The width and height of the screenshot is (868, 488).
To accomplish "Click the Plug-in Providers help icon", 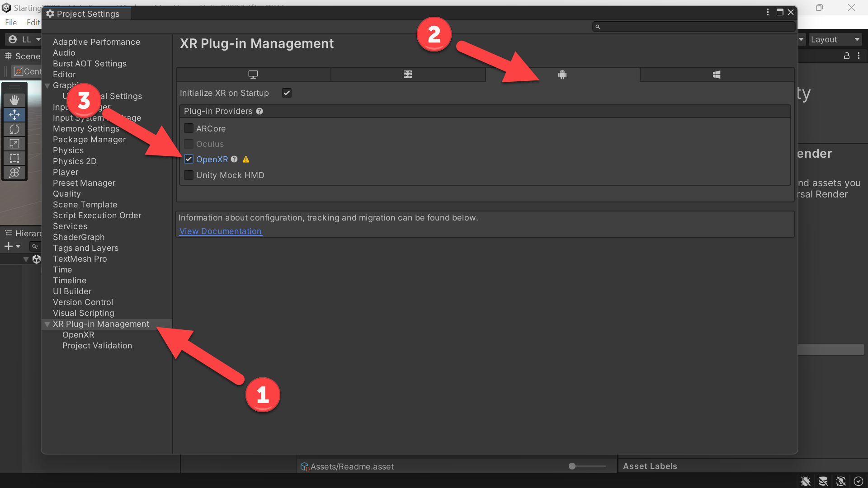I will [x=259, y=111].
